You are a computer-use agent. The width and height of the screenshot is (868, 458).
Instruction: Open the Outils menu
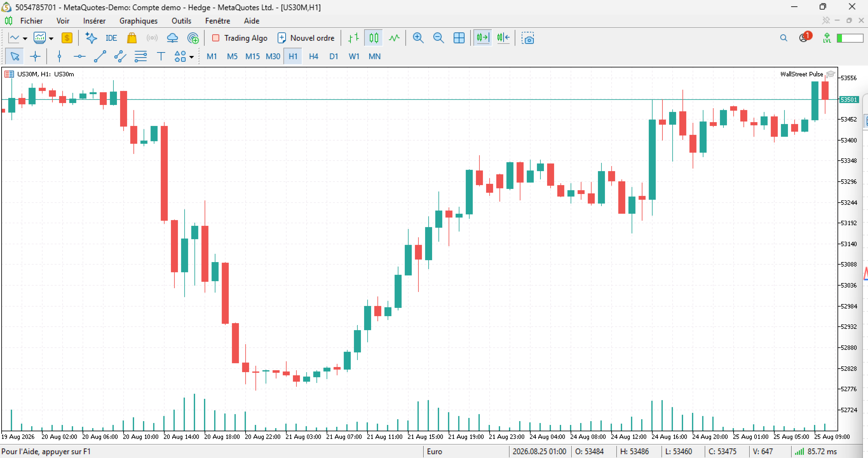(x=181, y=21)
